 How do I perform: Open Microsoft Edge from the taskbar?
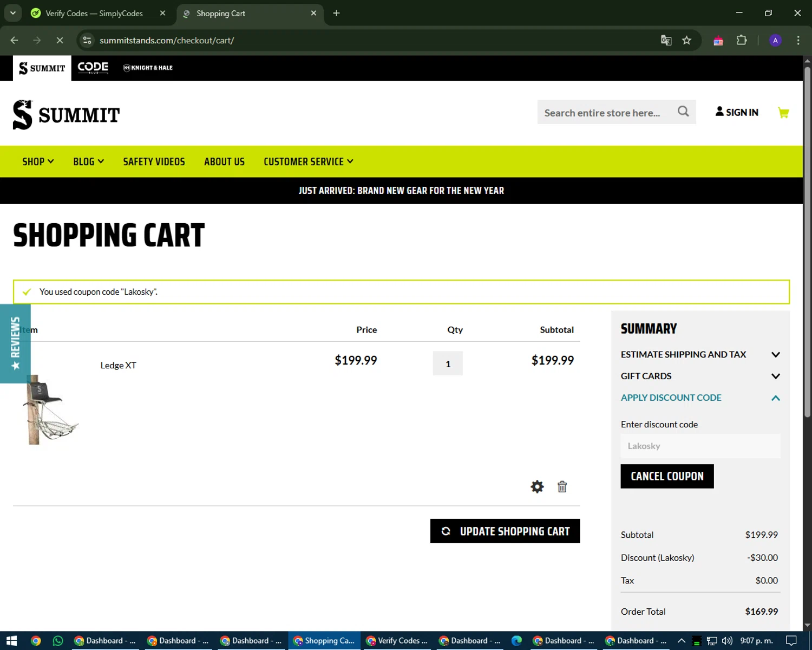tap(516, 641)
